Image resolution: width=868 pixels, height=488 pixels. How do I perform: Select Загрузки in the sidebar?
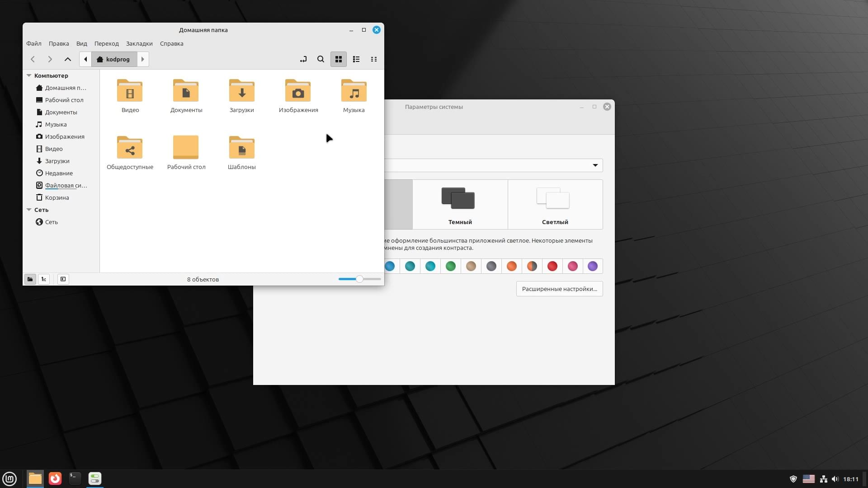click(x=61, y=161)
